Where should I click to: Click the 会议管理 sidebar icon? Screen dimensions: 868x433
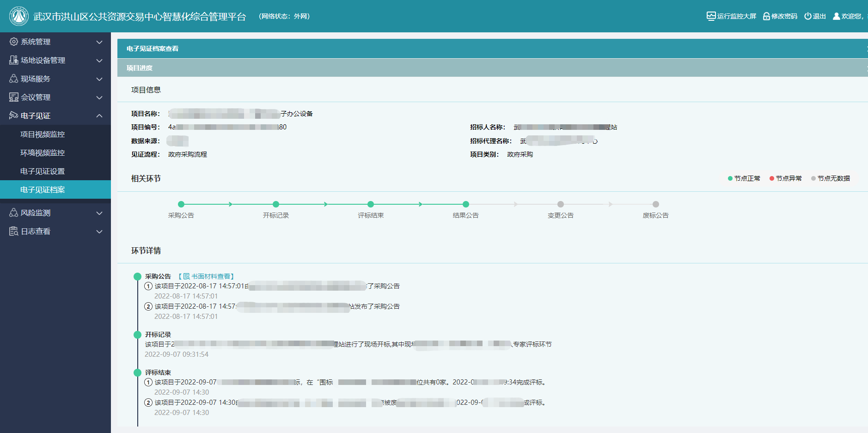point(14,97)
